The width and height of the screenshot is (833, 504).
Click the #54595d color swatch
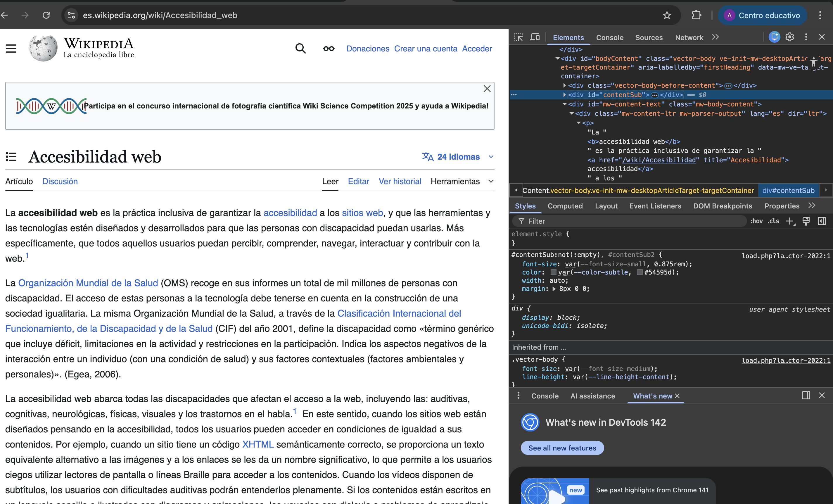pyautogui.click(x=640, y=272)
